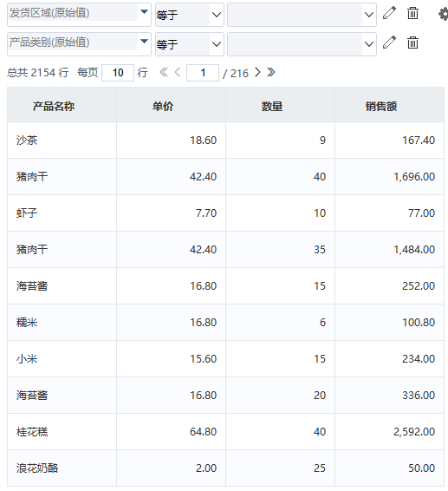Jump to the first page with the double-left arrows
The image size is (448, 491).
pos(164,73)
